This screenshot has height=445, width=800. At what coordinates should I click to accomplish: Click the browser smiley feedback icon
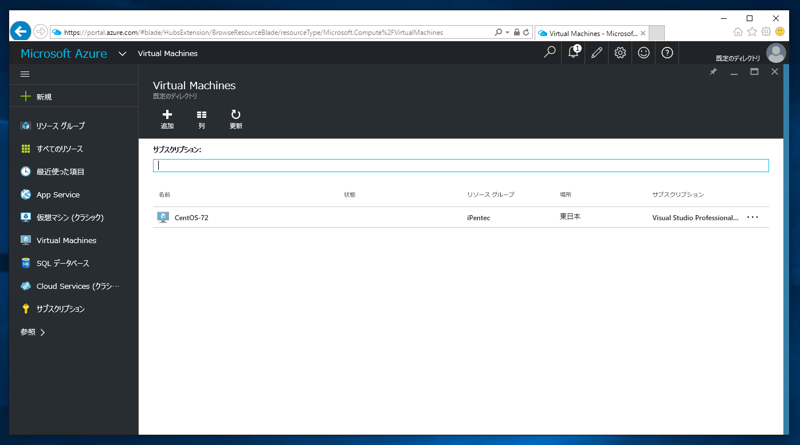[x=780, y=32]
